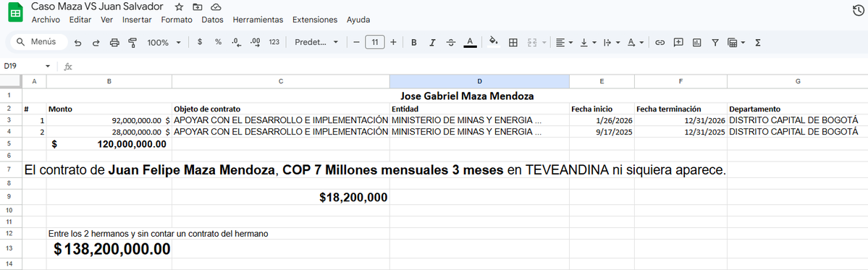The height and width of the screenshot is (270, 868).
Task: Open the functions sigma menu
Action: click(x=759, y=43)
